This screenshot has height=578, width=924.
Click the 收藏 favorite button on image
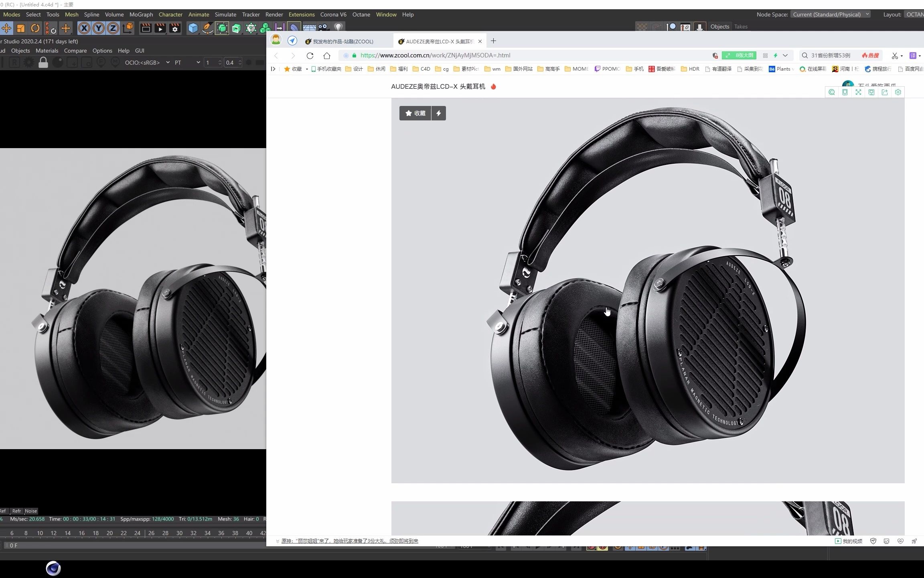click(415, 113)
